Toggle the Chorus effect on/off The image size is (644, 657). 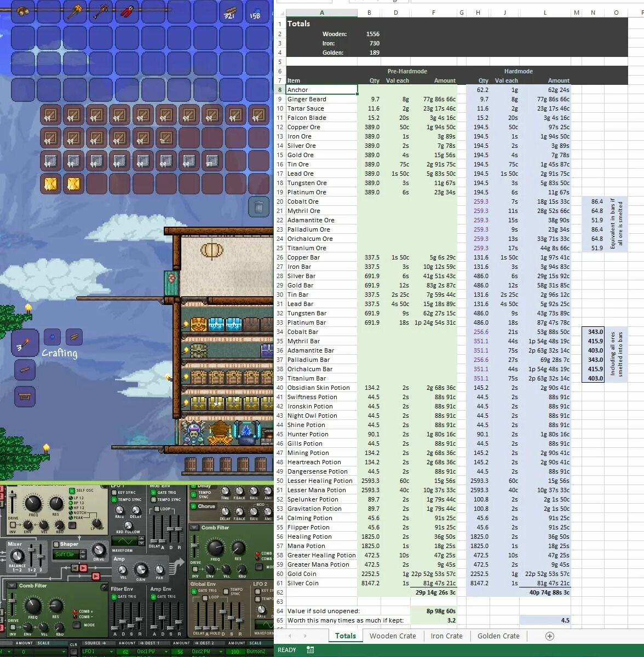pyautogui.click(x=193, y=506)
